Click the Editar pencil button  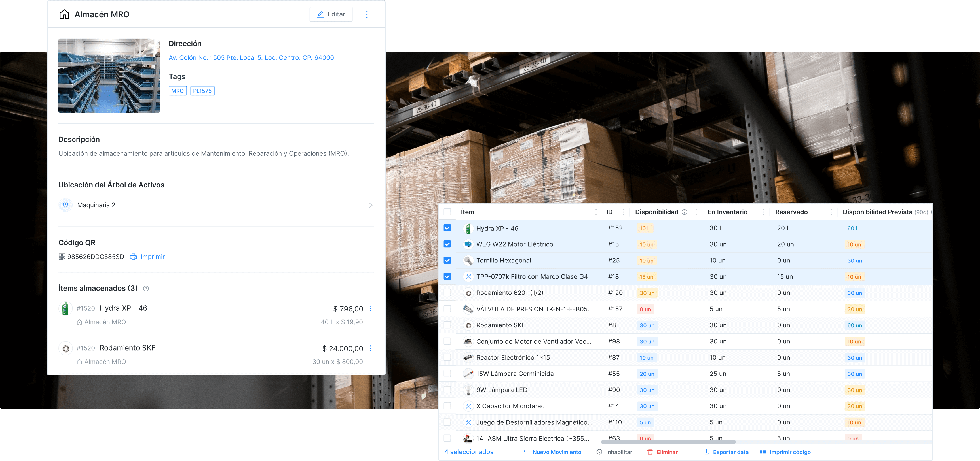(x=331, y=14)
